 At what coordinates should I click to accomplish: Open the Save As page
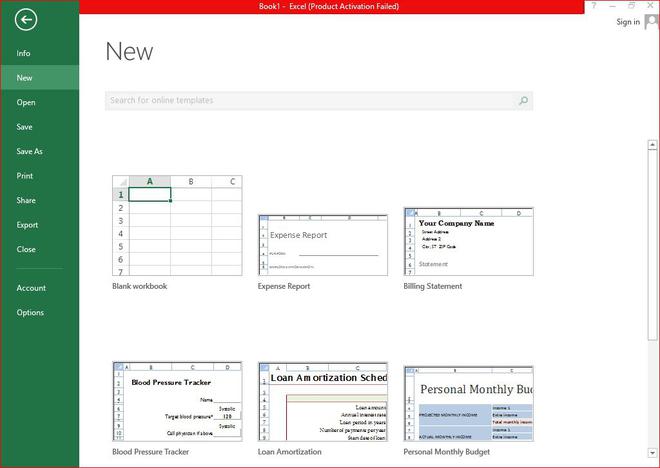(40, 151)
